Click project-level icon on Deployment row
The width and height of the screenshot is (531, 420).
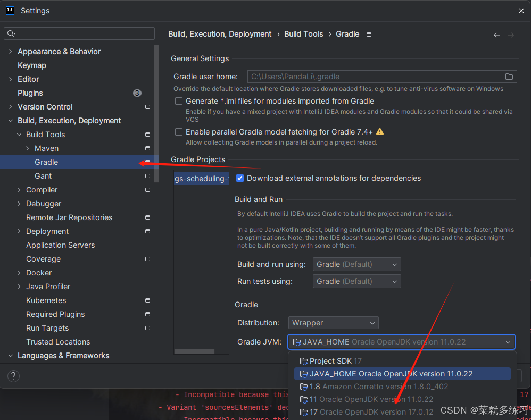click(x=148, y=231)
